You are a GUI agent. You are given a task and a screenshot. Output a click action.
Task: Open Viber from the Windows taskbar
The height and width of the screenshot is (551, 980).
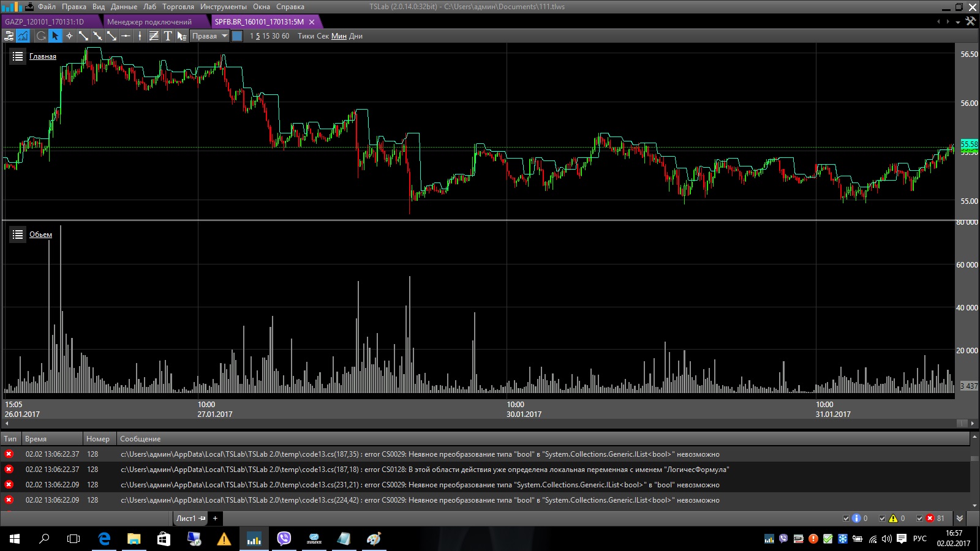tap(284, 539)
